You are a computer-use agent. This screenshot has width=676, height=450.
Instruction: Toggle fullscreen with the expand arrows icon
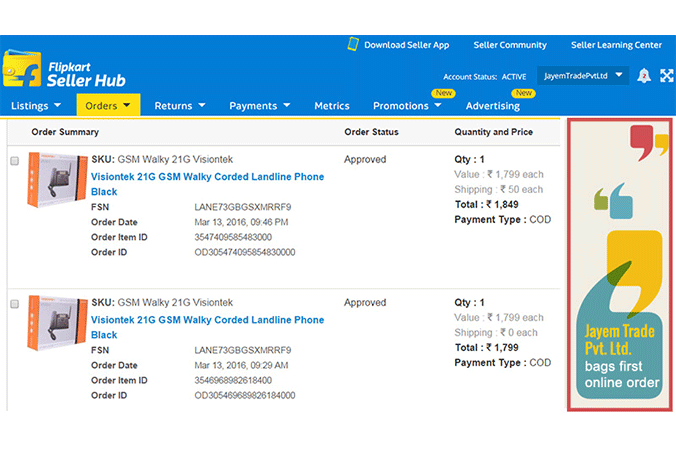pyautogui.click(x=667, y=75)
